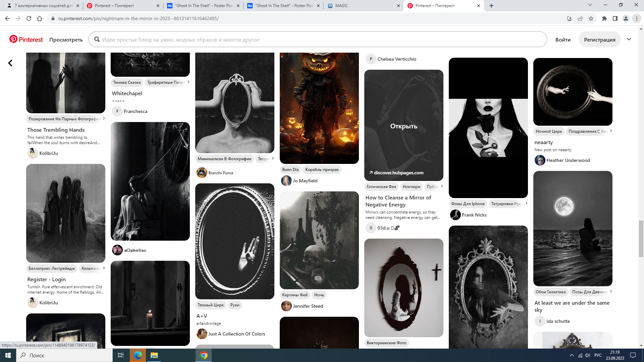Click the share page icon in the address bar
Image resolution: width=644 pixels, height=362 pixels.
(x=580, y=18)
